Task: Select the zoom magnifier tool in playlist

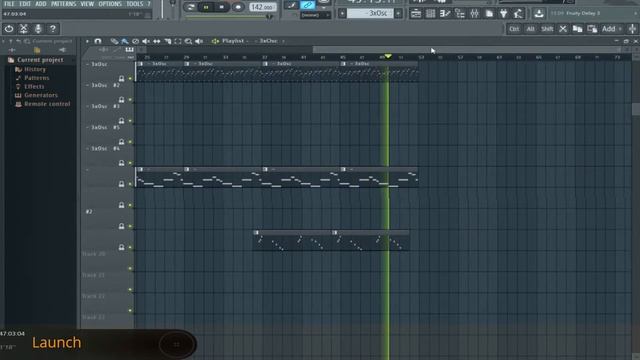Action: [x=188, y=41]
